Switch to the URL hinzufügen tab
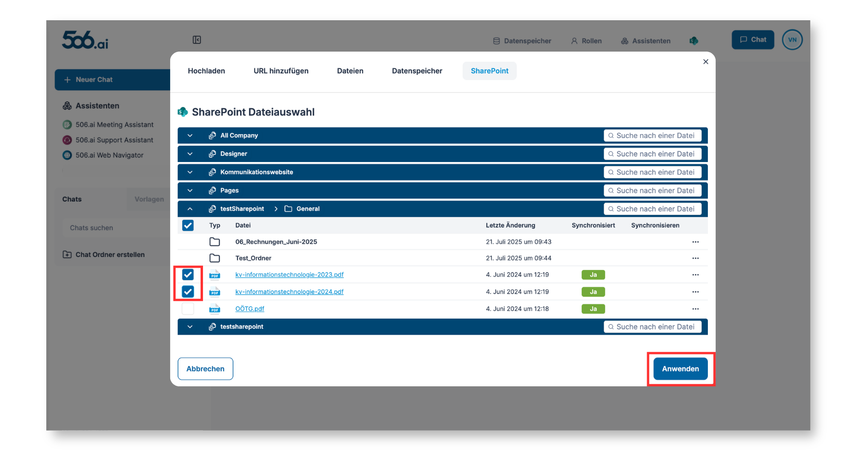The height and width of the screenshot is (463, 868). click(x=281, y=71)
